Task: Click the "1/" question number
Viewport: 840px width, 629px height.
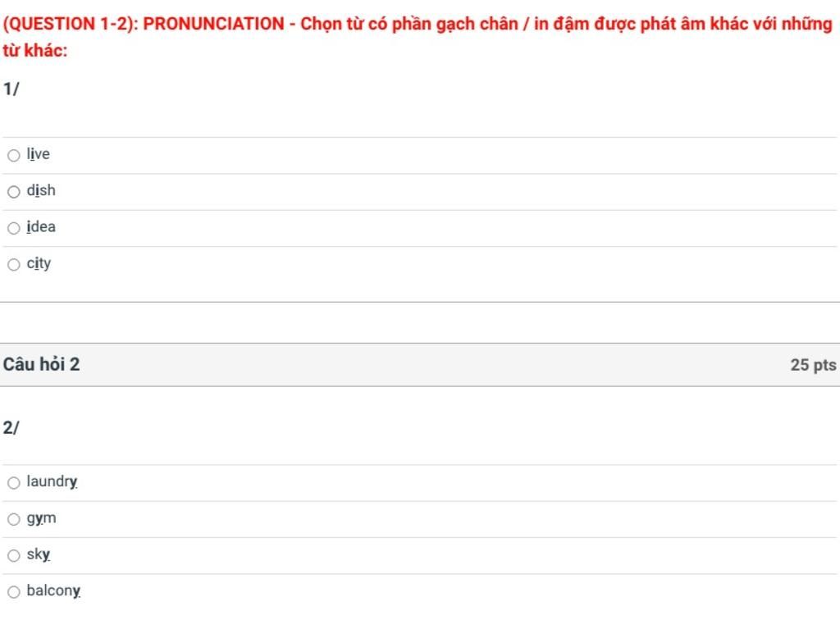Action: 11,89
